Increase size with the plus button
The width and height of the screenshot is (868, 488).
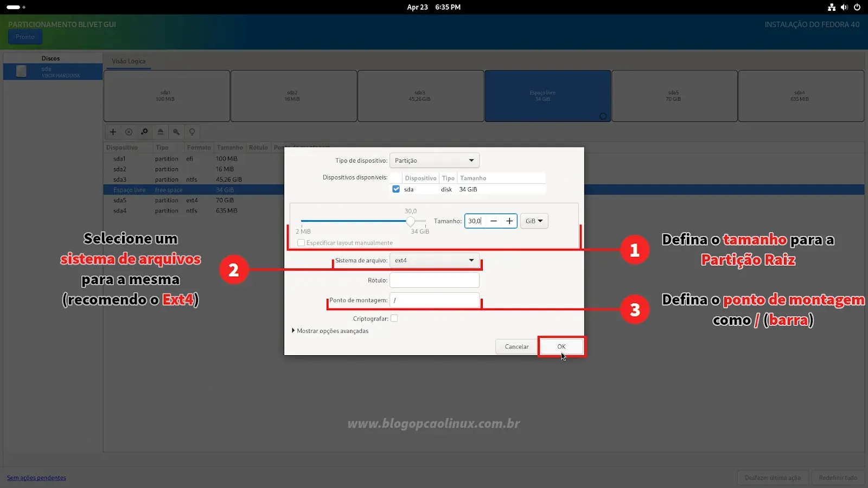pyautogui.click(x=509, y=221)
